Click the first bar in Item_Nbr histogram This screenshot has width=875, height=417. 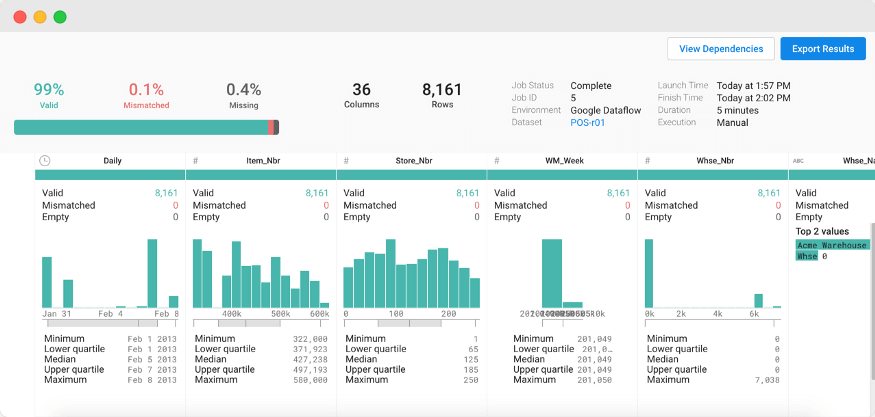click(197, 274)
